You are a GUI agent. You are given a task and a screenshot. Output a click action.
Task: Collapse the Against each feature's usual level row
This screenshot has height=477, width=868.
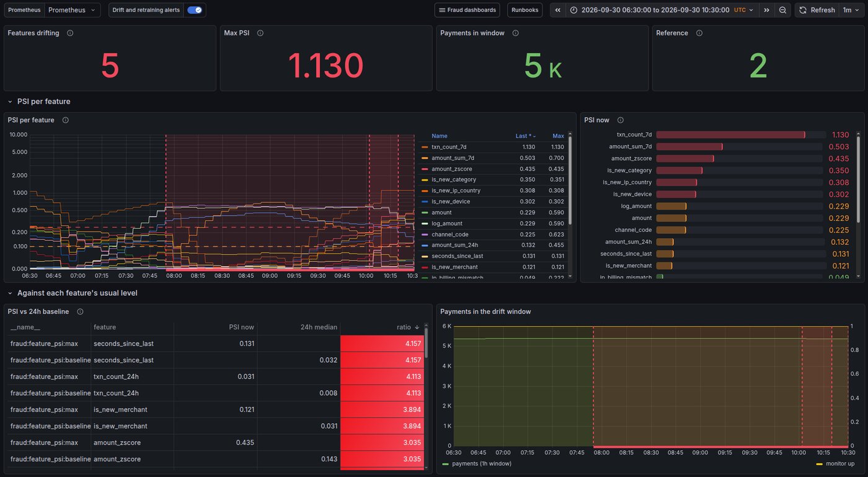pos(11,293)
